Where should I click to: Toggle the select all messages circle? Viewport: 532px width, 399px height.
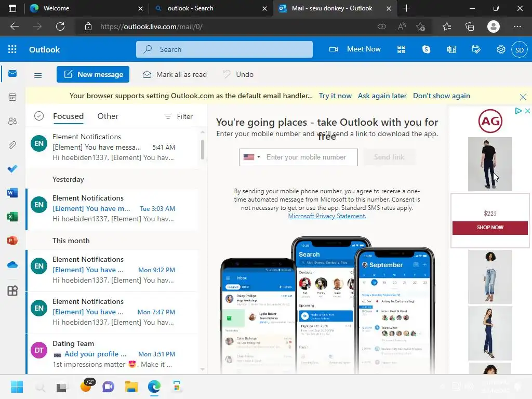click(x=39, y=116)
